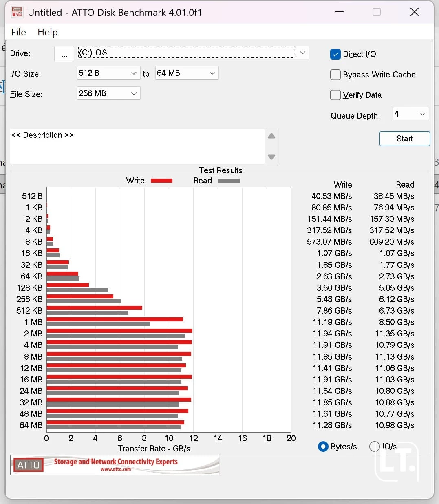Click the drive browse button with ellipsis
439x504 pixels.
[x=64, y=54]
